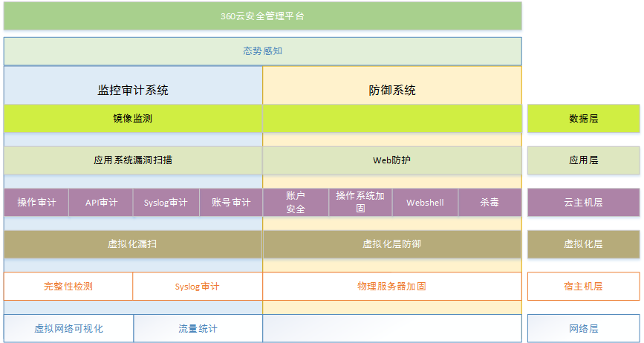The height and width of the screenshot is (343, 644).
Task: Click the 完整性检测 box
Action: (68, 286)
